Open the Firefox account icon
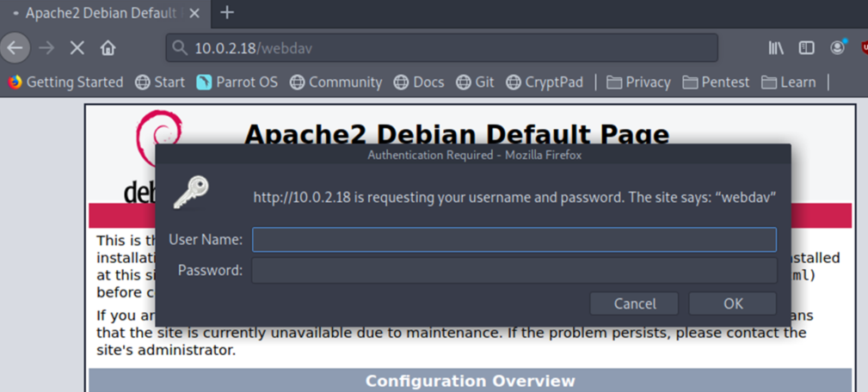This screenshot has height=392, width=868. [838, 47]
